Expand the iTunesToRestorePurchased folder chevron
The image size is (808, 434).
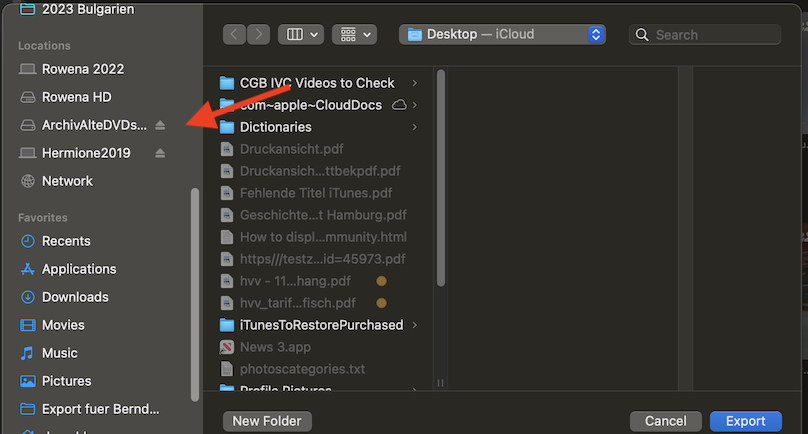tap(415, 325)
